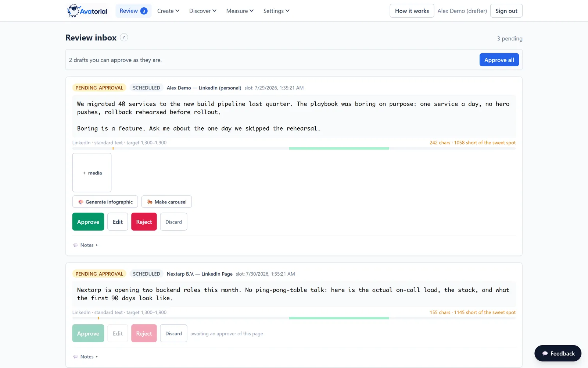Open the Settings dropdown
This screenshot has height=368, width=588.
click(276, 11)
